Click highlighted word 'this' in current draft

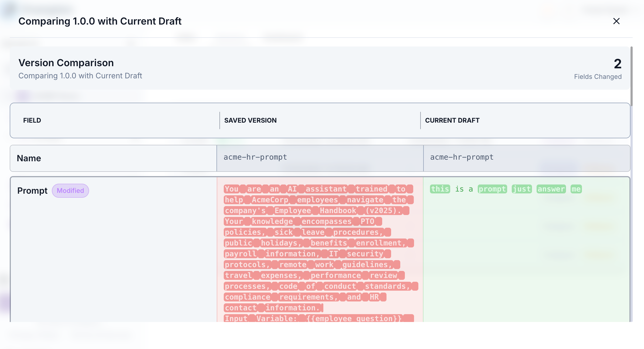(x=440, y=189)
